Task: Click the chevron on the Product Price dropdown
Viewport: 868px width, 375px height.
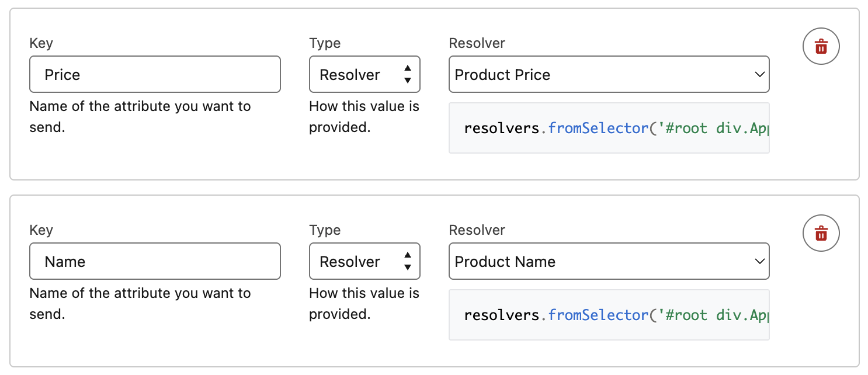Action: (x=759, y=74)
